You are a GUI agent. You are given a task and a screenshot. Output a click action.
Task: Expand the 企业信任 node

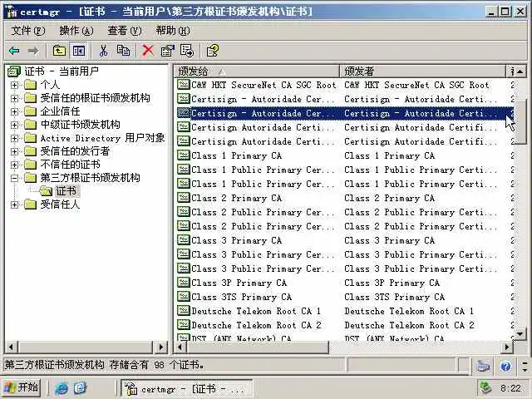[x=14, y=111]
